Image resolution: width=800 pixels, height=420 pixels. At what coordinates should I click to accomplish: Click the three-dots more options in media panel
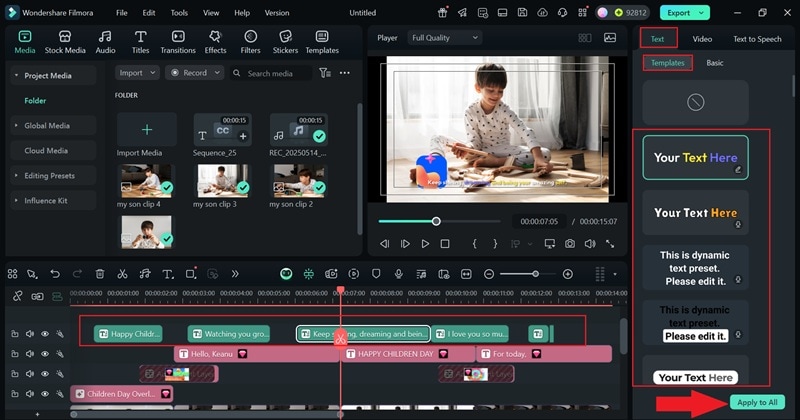coord(345,73)
